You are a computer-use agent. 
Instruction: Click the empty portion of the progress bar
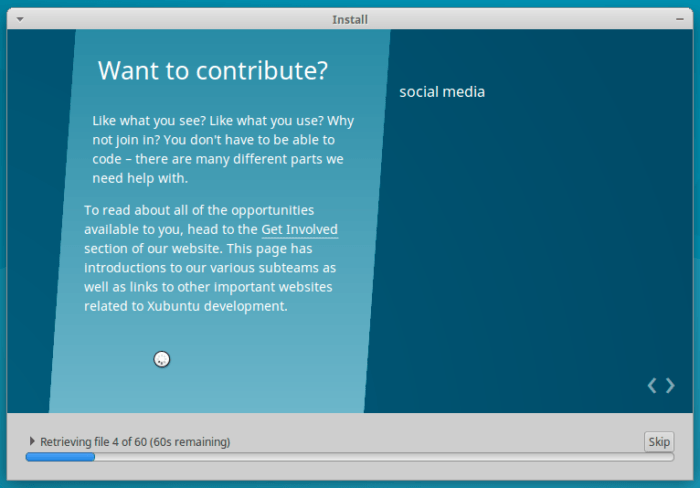380,457
